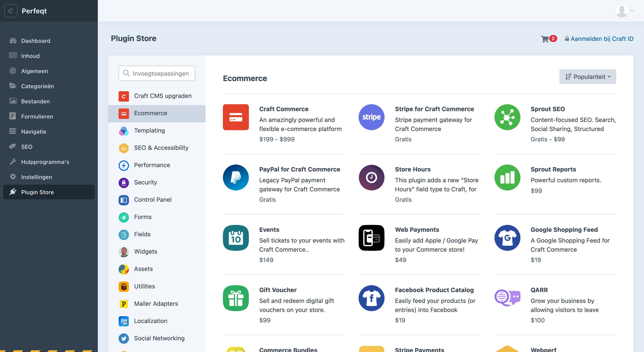644x352 pixels.
Task: Click the Stripe plugin logo
Action: point(372,117)
